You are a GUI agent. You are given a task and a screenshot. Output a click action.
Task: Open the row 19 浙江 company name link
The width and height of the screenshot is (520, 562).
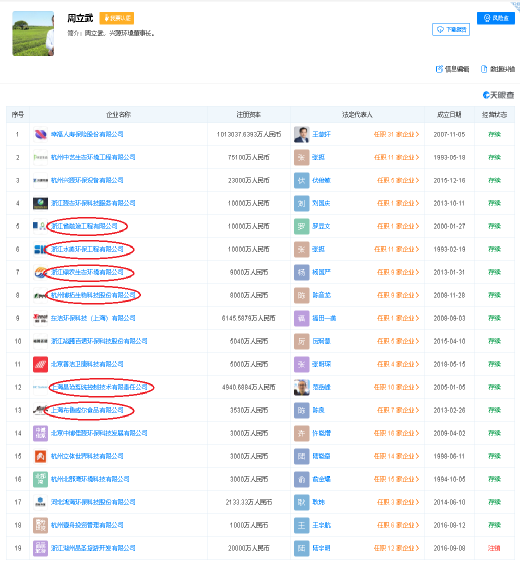click(x=93, y=548)
